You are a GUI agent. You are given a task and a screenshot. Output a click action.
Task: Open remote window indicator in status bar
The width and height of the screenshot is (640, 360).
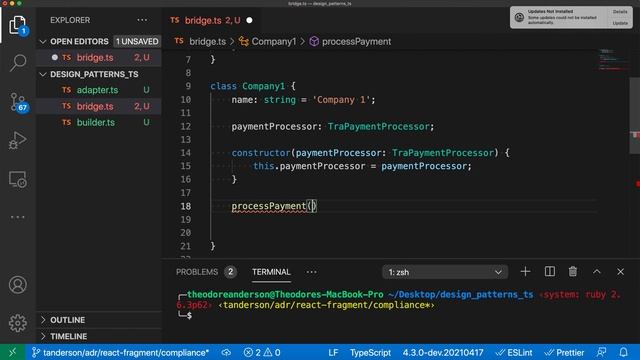point(13,352)
